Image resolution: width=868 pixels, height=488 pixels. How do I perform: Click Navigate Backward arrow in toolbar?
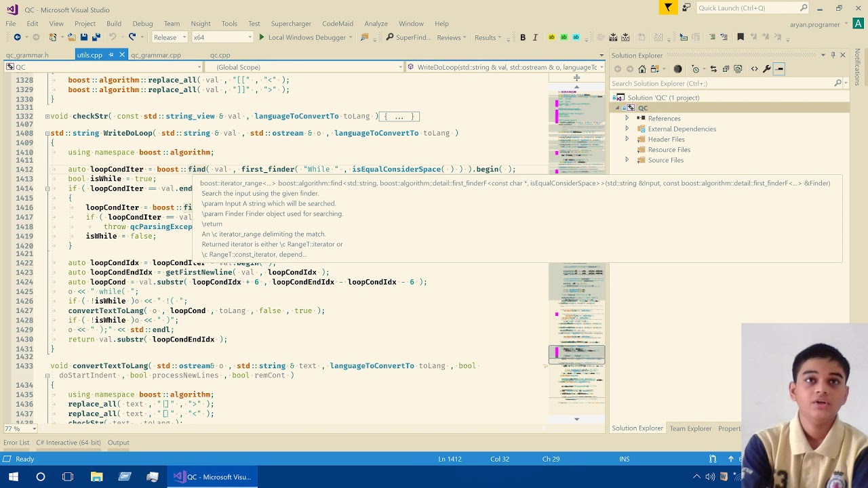(x=17, y=37)
